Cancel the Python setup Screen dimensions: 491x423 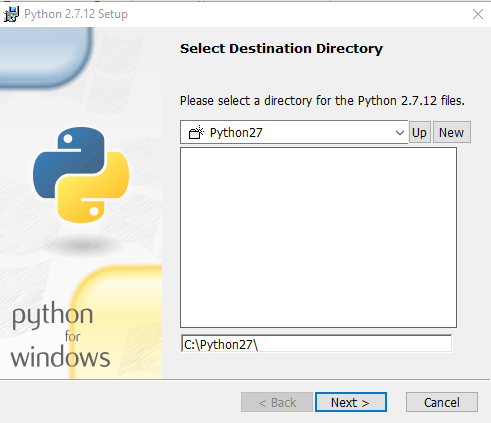[x=442, y=402]
